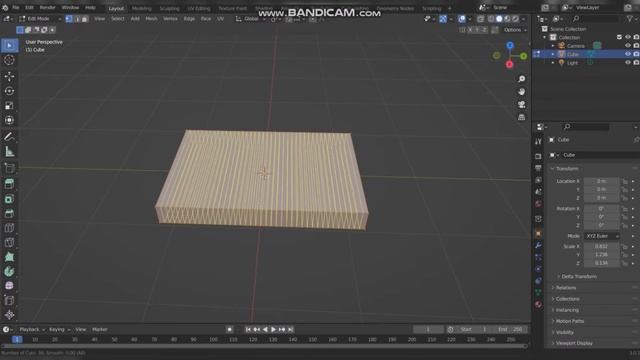Image resolution: width=640 pixels, height=360 pixels.
Task: Expand the Collections panel
Action: (x=567, y=299)
